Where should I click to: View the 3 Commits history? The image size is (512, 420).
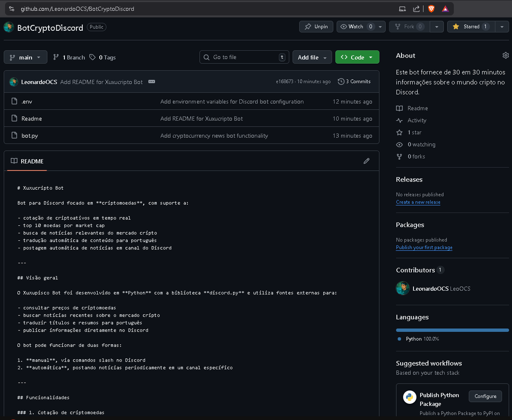tap(354, 82)
